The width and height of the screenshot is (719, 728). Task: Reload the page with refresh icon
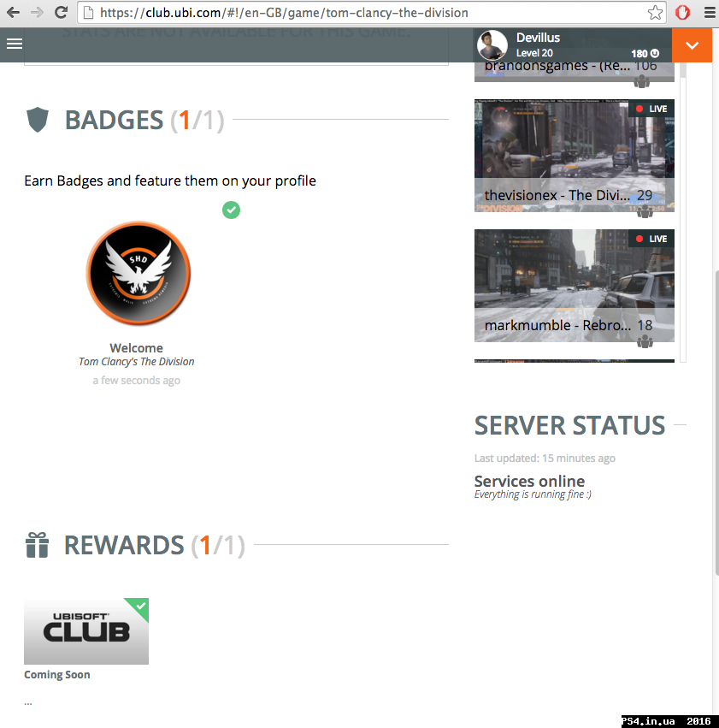pyautogui.click(x=62, y=13)
